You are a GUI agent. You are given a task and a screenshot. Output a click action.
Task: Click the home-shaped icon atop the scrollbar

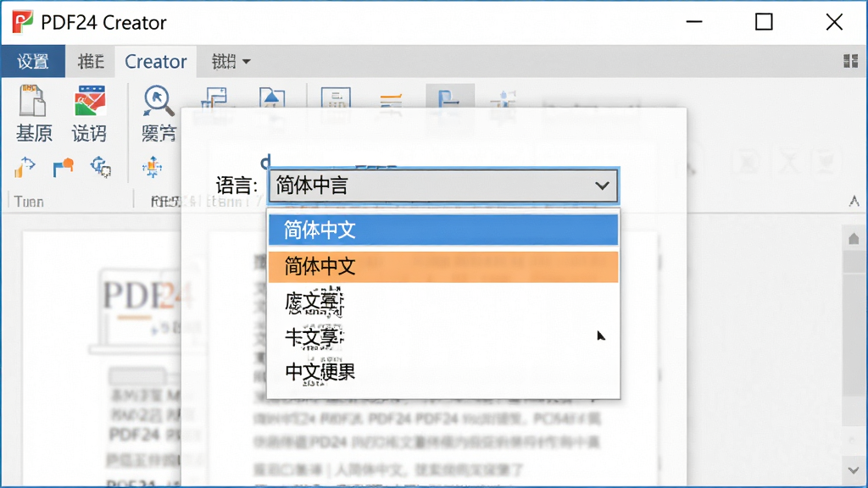854,238
